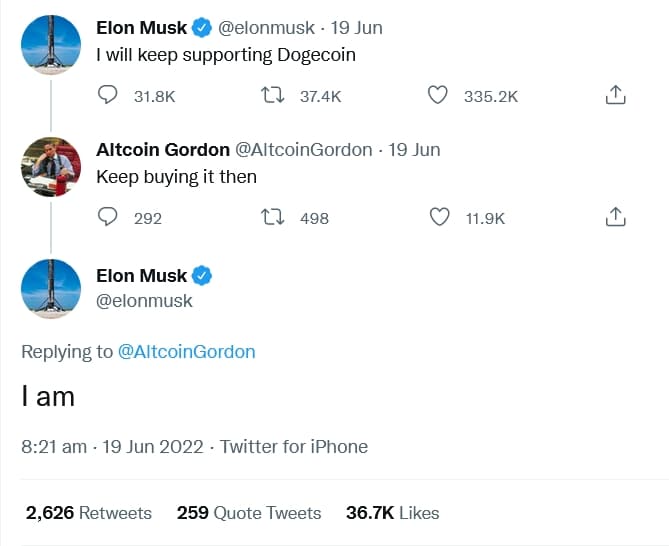Click the @AltcoinGordon mention in 'Replying to'
The height and width of the screenshot is (546, 669).
pos(187,351)
